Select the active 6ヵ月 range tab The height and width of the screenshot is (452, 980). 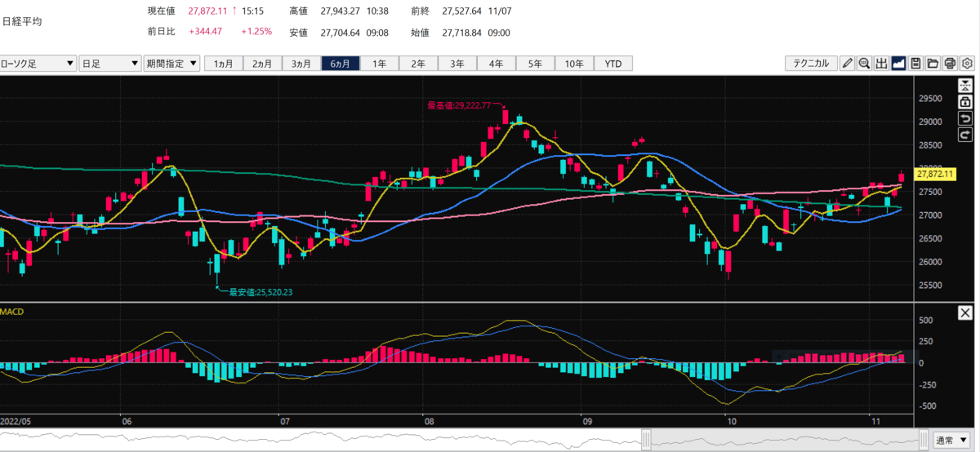341,64
